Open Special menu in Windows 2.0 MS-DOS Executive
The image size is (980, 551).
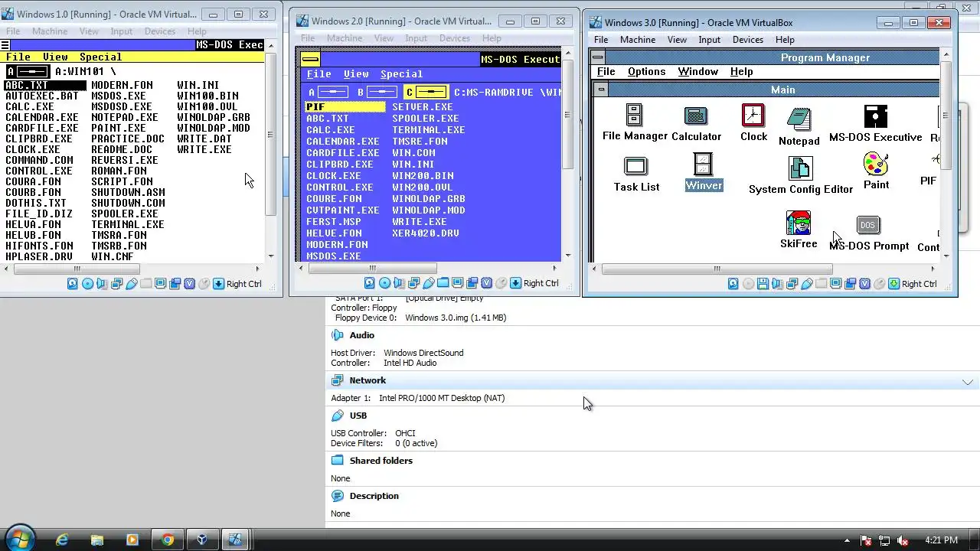tap(401, 74)
